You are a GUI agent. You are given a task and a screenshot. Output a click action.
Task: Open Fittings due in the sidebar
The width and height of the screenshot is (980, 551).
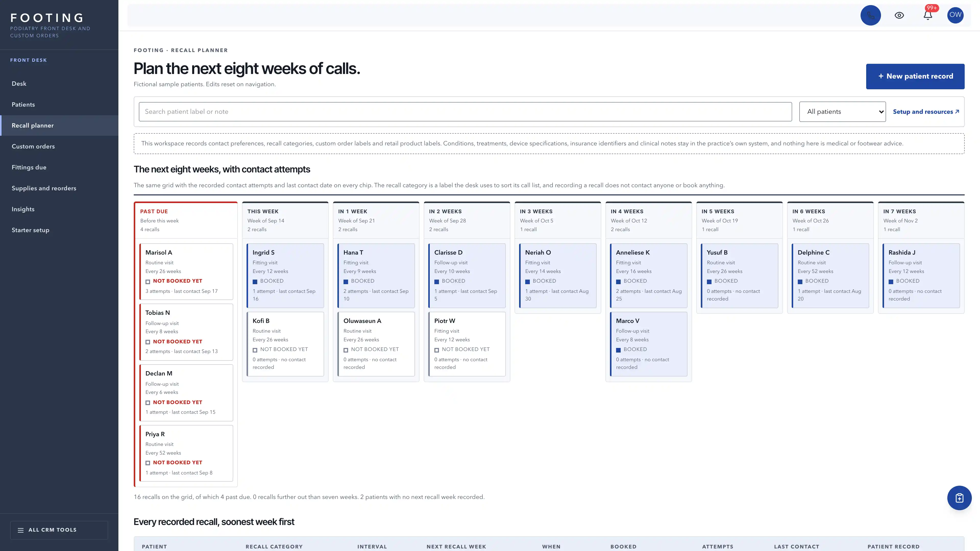click(59, 167)
